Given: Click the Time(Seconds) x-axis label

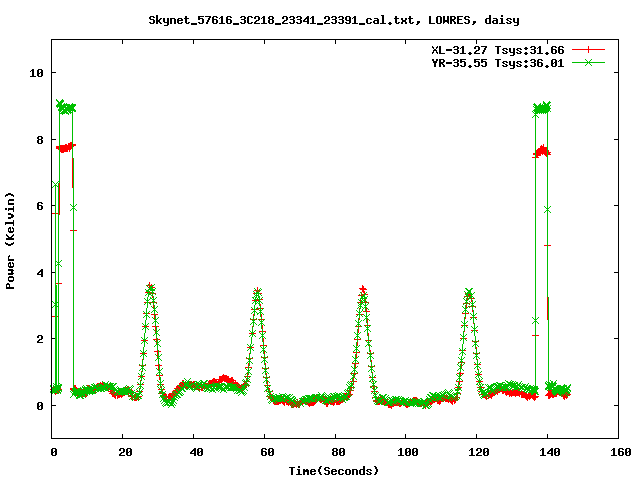Looking at the screenshot, I should (334, 471).
